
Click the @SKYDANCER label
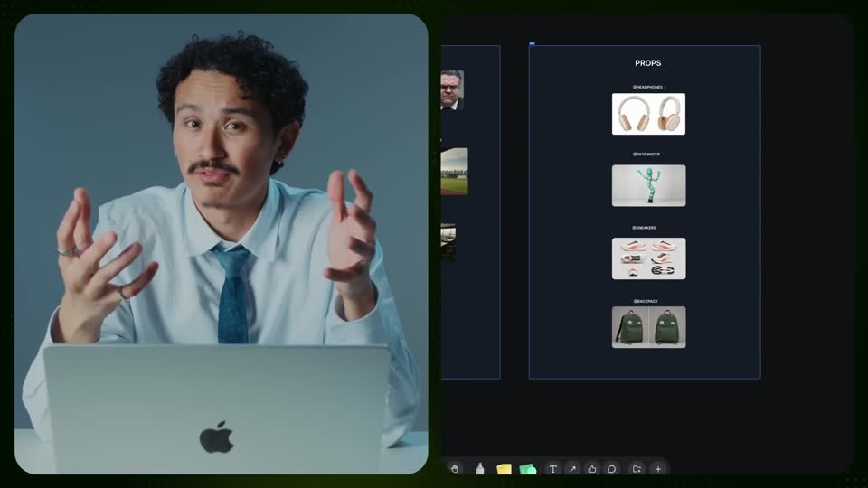click(646, 155)
